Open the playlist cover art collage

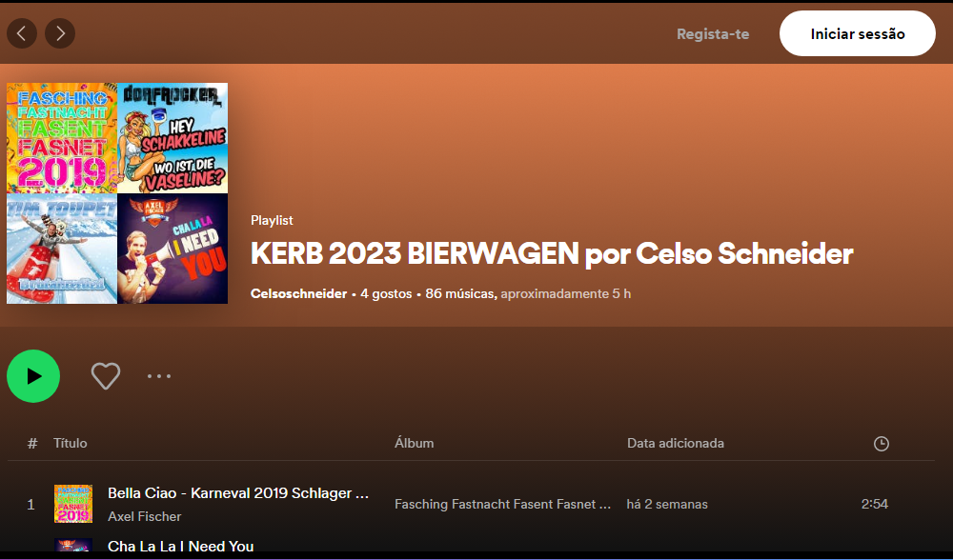coord(117,193)
